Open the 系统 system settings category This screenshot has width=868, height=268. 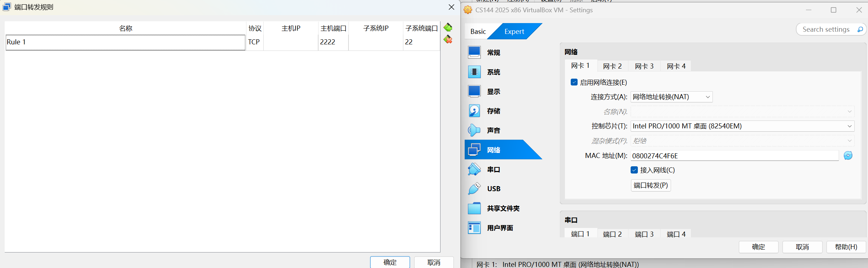[x=493, y=72]
